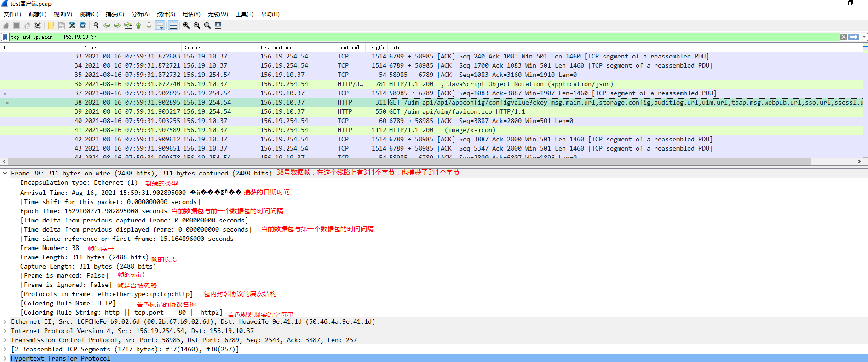
Task: Sort by the Protocol column header
Action: pos(351,47)
